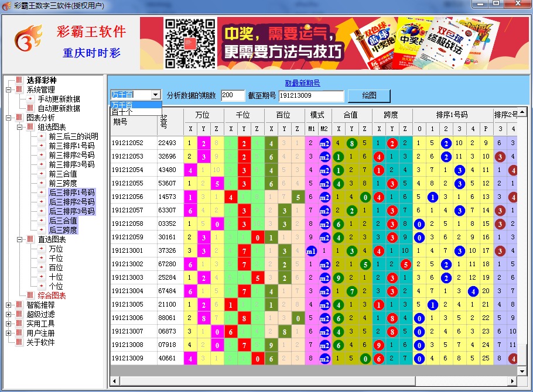This screenshot has width=533, height=392.
Task: Expand the 超级过滤 tree node
Action: point(9,314)
